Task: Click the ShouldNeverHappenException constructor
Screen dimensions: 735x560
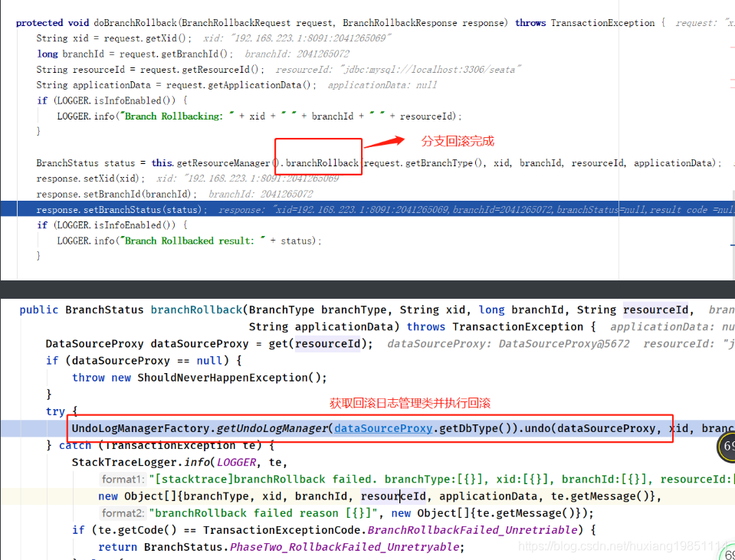Action: (x=228, y=377)
